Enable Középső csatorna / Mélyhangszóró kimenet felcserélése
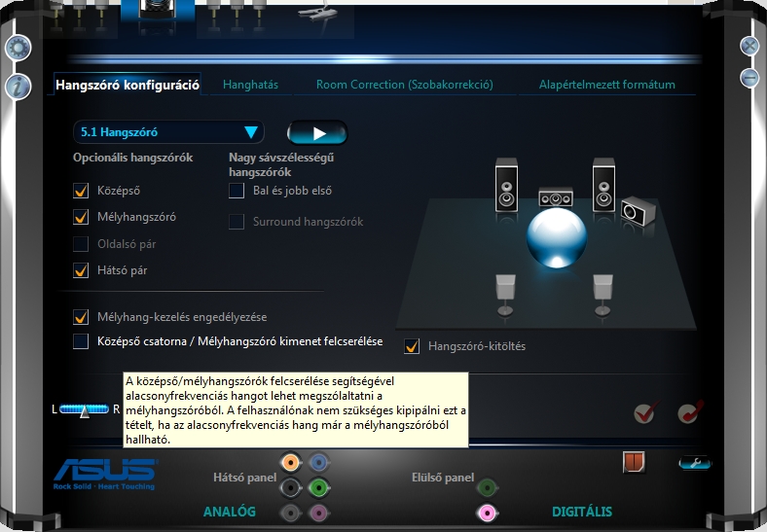This screenshot has width=767, height=532. click(x=81, y=341)
